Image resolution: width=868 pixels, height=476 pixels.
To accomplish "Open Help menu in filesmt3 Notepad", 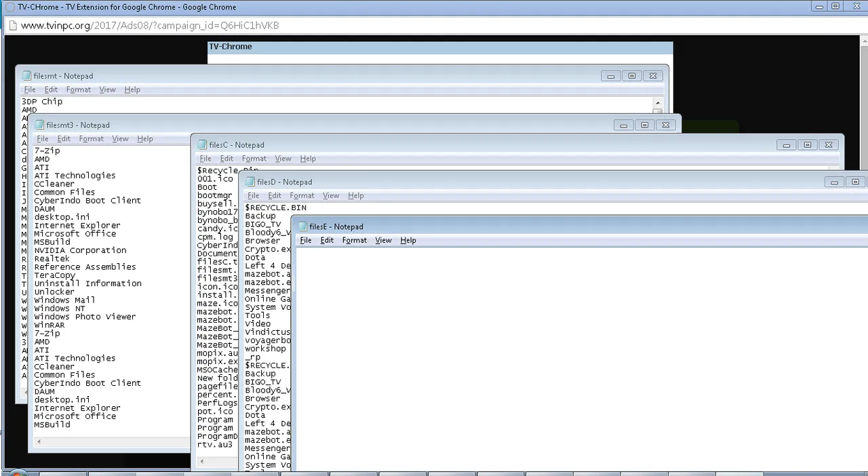I will [145, 138].
